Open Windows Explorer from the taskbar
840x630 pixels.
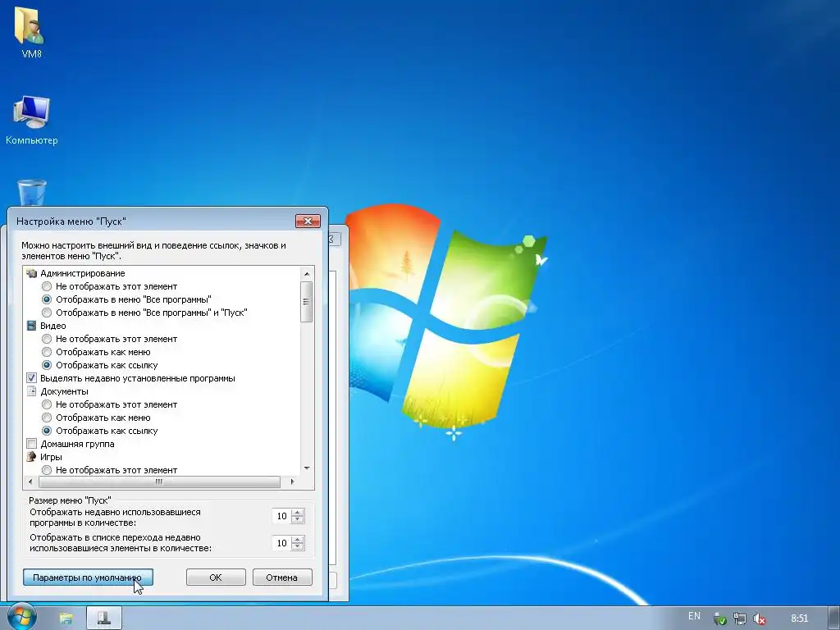tap(66, 619)
